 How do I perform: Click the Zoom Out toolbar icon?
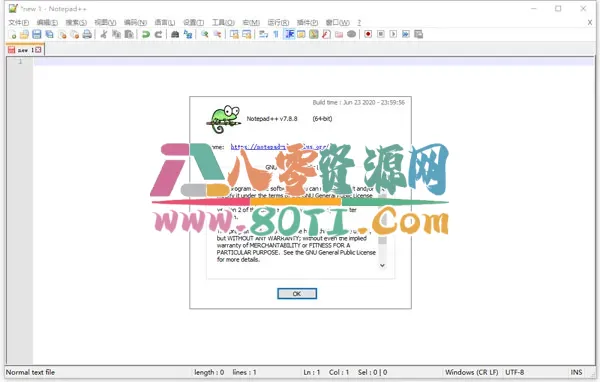[217, 34]
